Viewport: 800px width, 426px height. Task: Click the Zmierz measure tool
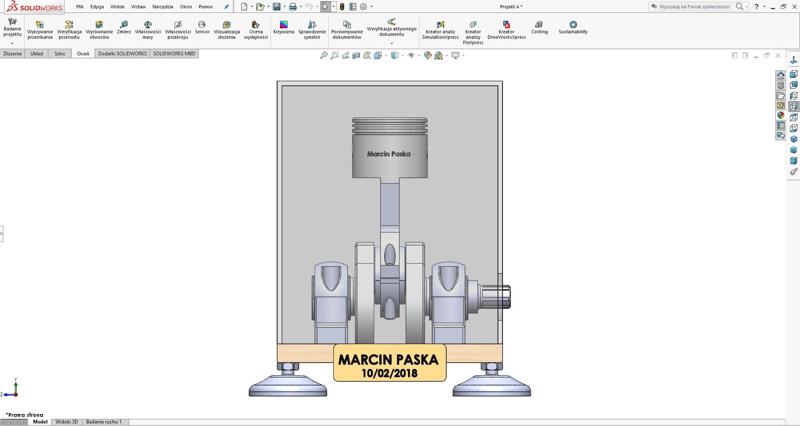coord(124,24)
